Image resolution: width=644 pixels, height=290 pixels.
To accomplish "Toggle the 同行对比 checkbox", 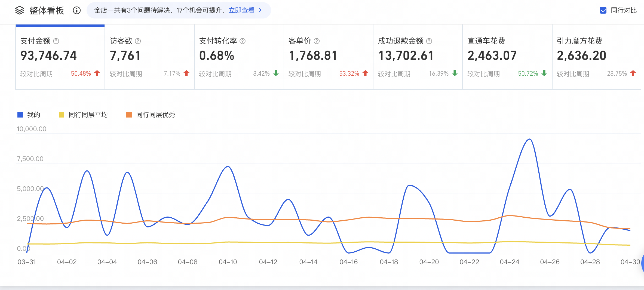I will pos(603,11).
